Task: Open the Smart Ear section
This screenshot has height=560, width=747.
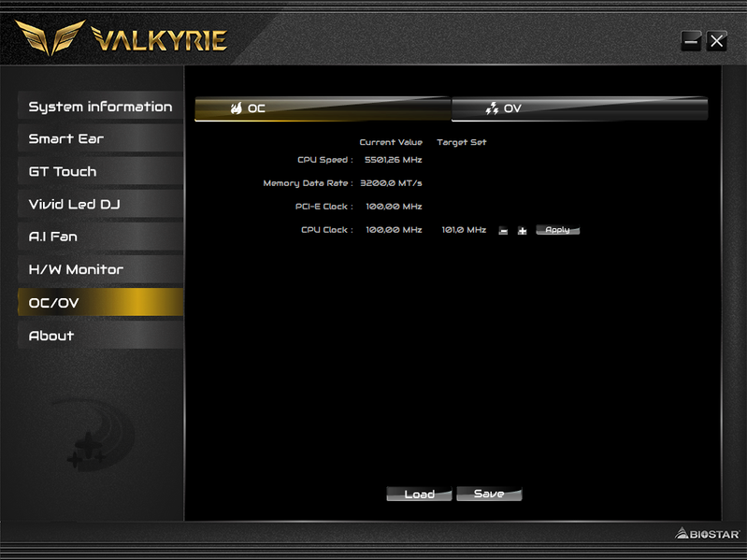Action: coord(101,138)
